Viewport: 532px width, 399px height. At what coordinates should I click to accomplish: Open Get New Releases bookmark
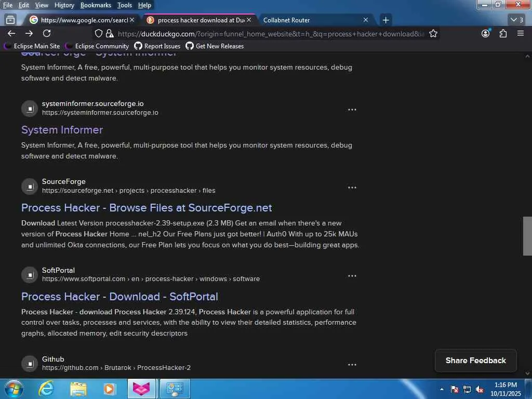(215, 46)
